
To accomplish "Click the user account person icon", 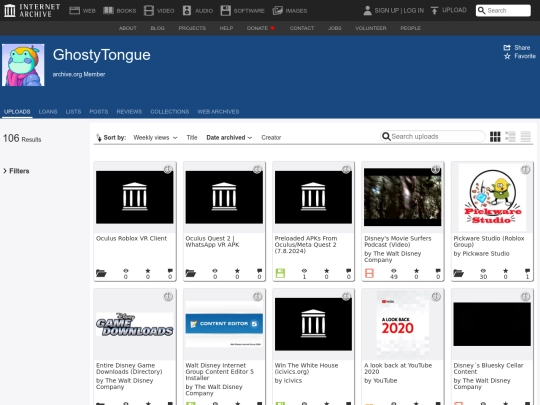I will 367,10.
